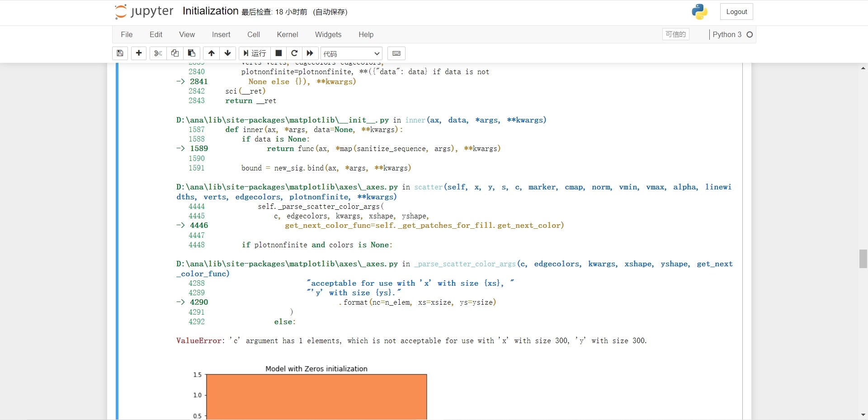Click the Jupyter logo
Screen dimensions: 868x420
pyautogui.click(x=144, y=12)
